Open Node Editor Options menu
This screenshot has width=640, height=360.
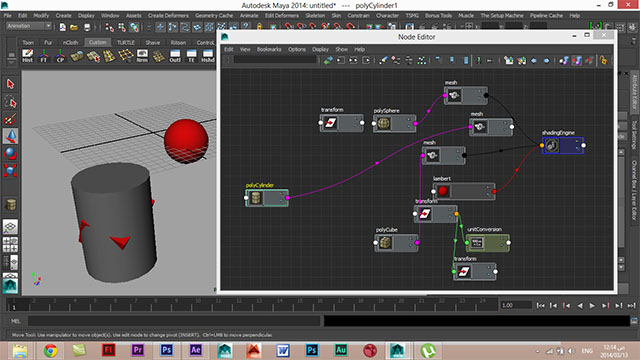click(x=297, y=49)
